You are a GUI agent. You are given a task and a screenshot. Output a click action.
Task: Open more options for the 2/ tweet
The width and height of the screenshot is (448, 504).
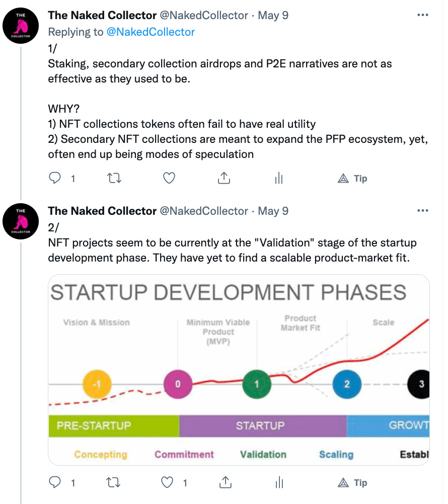[422, 211]
